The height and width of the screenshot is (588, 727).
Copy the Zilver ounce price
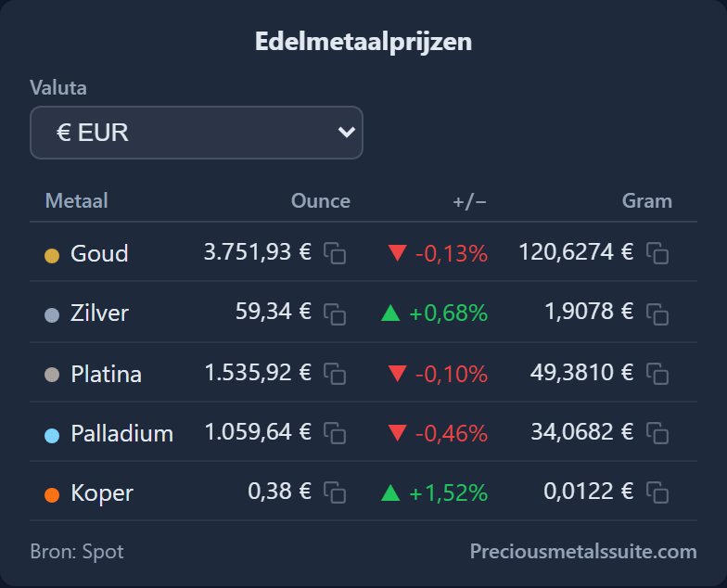click(335, 314)
